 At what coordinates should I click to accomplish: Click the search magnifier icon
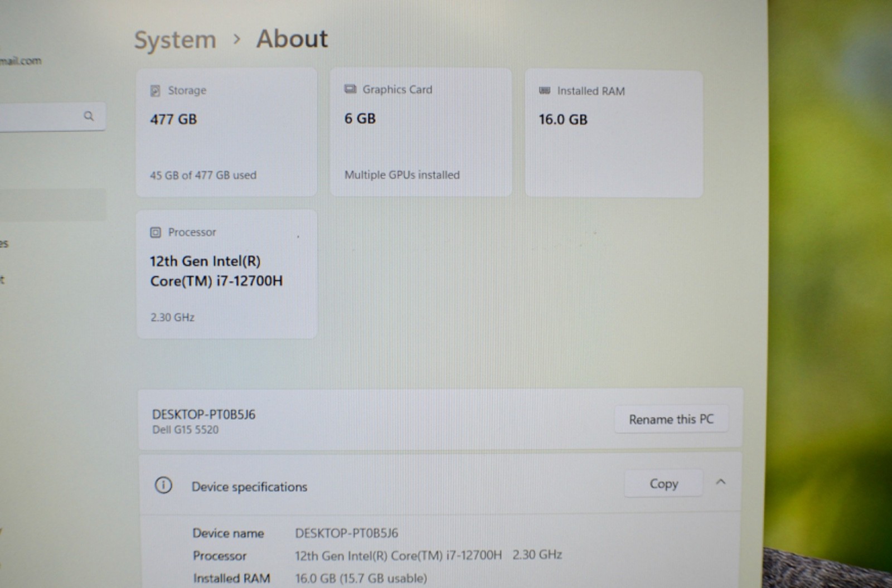point(89,116)
